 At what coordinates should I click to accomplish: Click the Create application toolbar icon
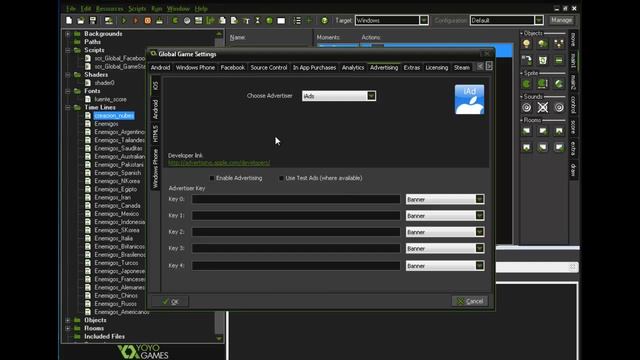coord(109,20)
